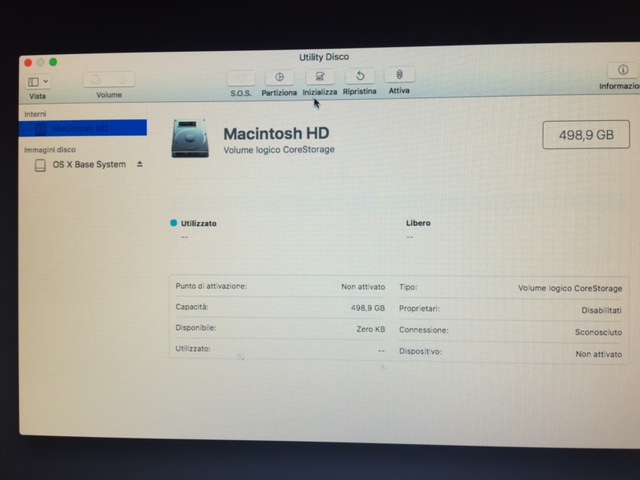Screen dimensions: 640x480
Task: Click the 498,9 GB size box
Action: (586, 135)
